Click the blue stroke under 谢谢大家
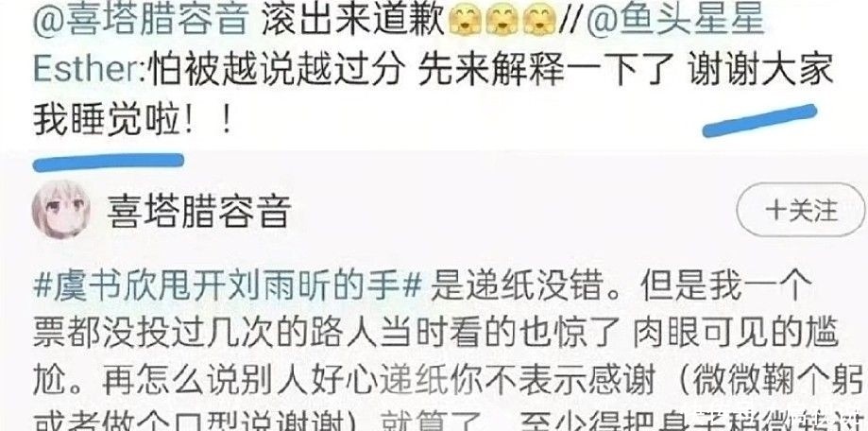This screenshot has width=868, height=431. click(x=759, y=120)
